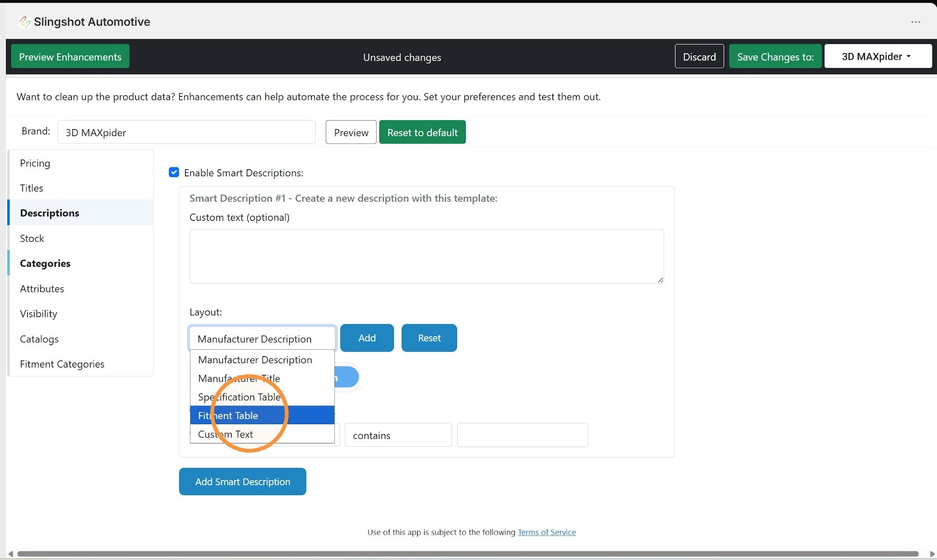Open the three-dot more options menu
Image resolution: width=937 pixels, height=560 pixels.
pos(915,22)
